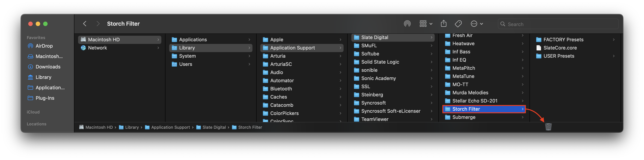This screenshot has height=160, width=644.
Task: Click Slate Digital in the path bar
Action: pyautogui.click(x=211, y=127)
